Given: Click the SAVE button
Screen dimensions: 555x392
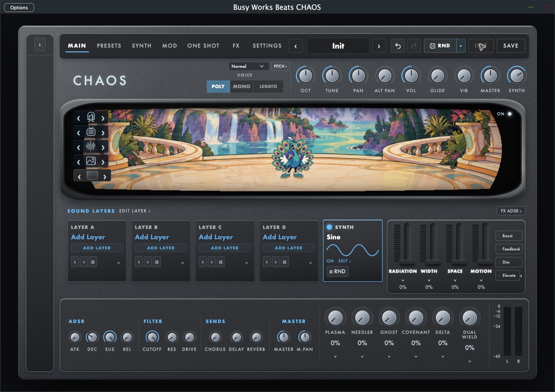Looking at the screenshot, I should 511,46.
